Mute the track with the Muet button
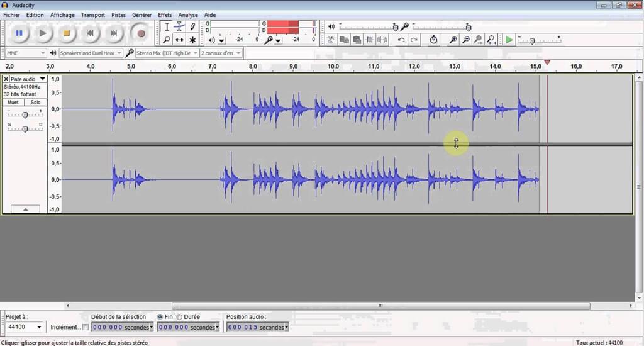The width and height of the screenshot is (644, 346). click(x=13, y=103)
